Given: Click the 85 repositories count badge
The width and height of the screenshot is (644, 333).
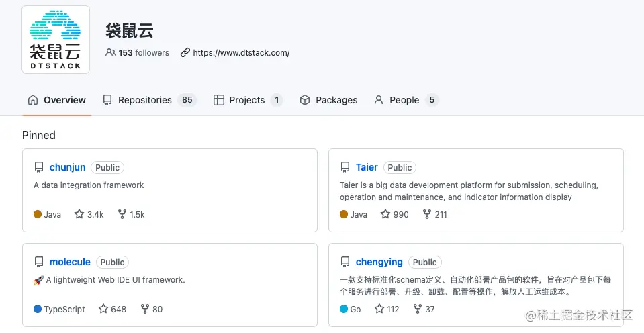Looking at the screenshot, I should point(187,100).
